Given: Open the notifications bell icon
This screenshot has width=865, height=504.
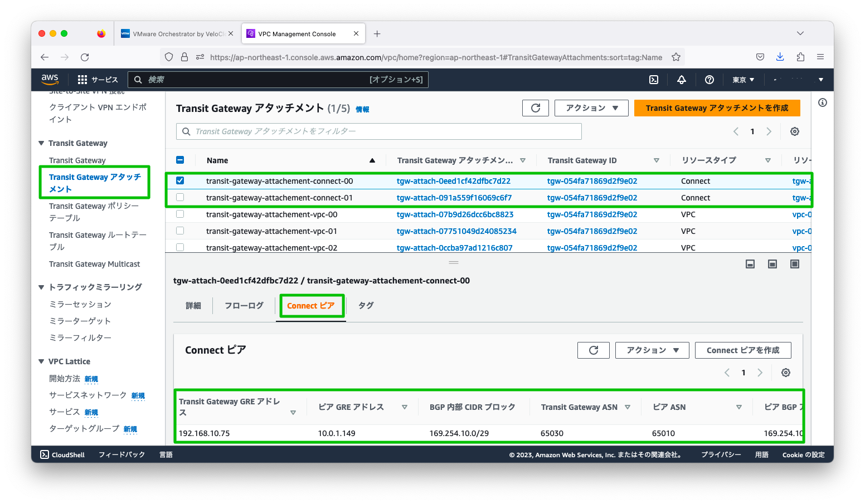Looking at the screenshot, I should point(681,80).
